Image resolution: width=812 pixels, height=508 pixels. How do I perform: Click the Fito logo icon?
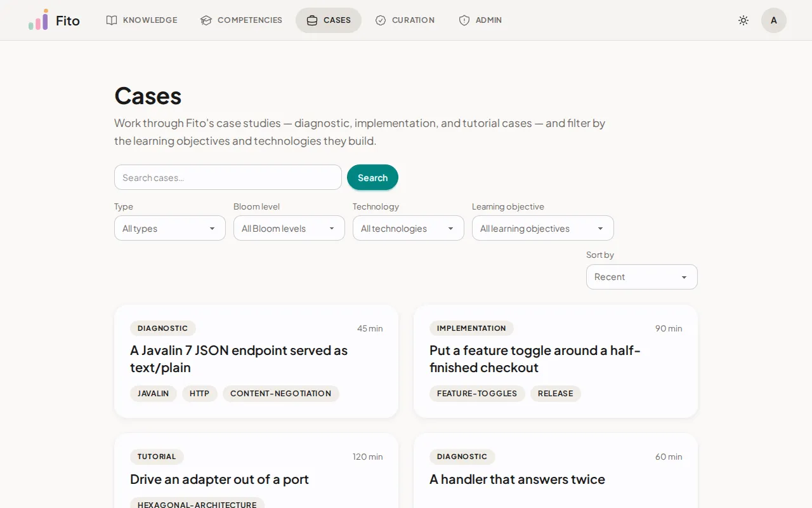[x=38, y=20]
